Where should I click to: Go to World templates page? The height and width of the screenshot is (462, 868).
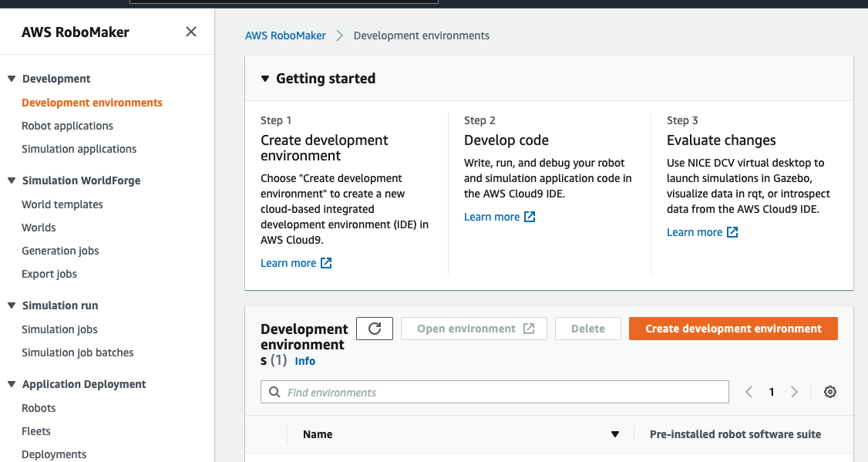pos(62,204)
